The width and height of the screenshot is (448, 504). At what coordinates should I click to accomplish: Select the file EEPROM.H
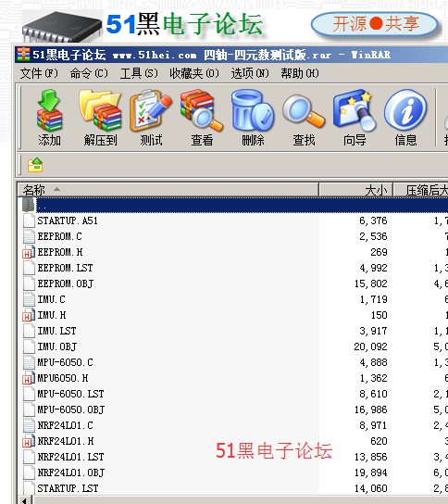(60, 252)
